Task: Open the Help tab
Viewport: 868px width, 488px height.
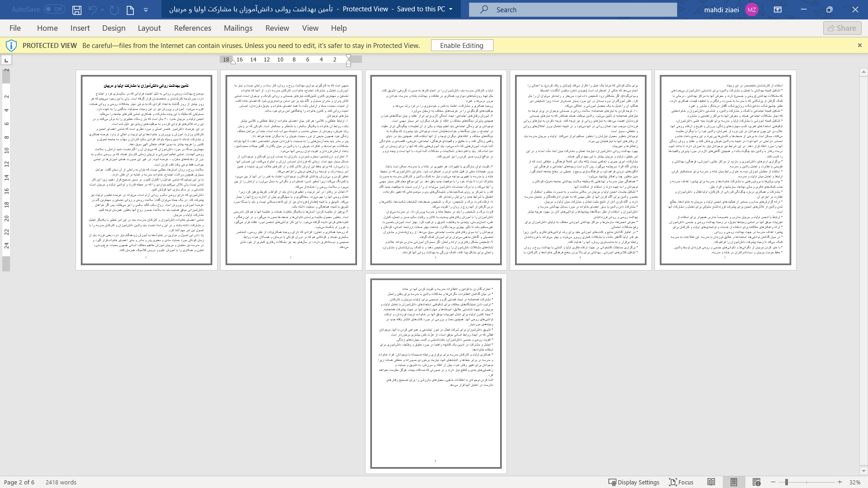Action: 339,28
